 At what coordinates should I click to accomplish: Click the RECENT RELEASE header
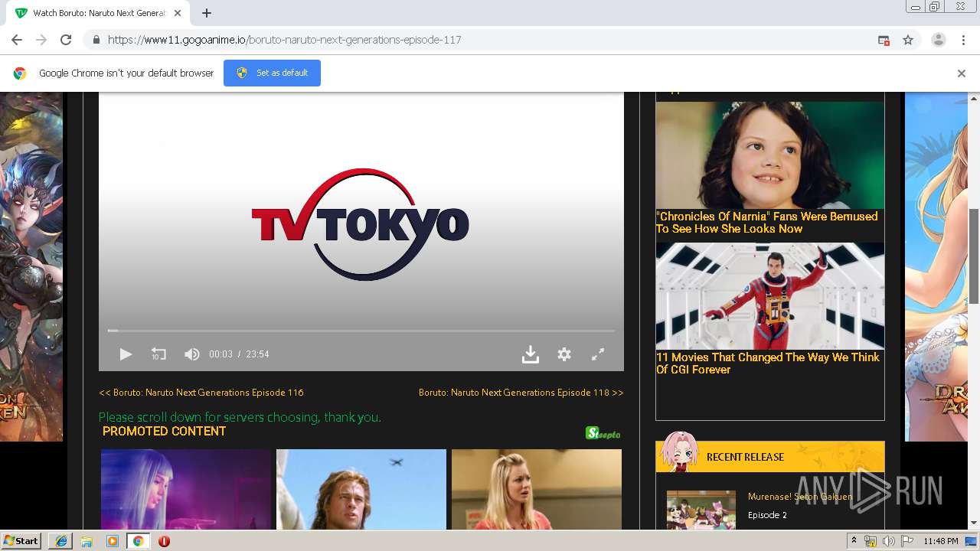(x=745, y=457)
